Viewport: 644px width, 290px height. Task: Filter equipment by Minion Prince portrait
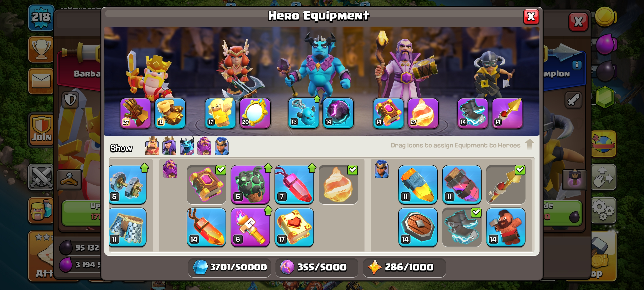[187, 146]
